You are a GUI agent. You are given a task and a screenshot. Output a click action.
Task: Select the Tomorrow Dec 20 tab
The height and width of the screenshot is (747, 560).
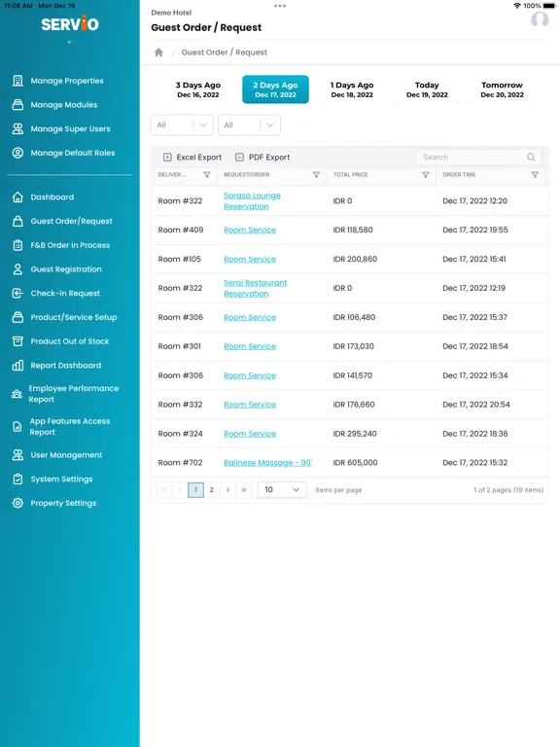(x=502, y=89)
